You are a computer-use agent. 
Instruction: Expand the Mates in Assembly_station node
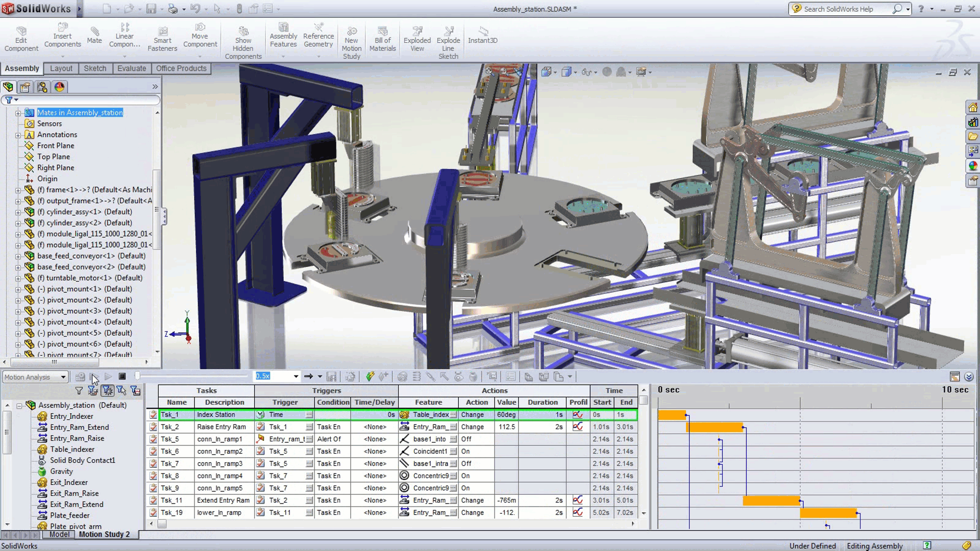pyautogui.click(x=18, y=112)
